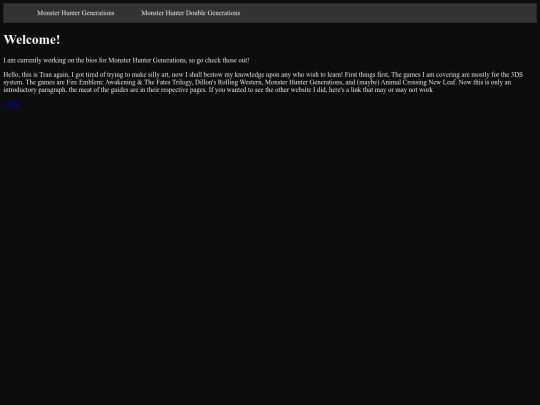Open the Monster Hunter Double Generations nav item
Screen dimensions: 540x405
click(190, 13)
